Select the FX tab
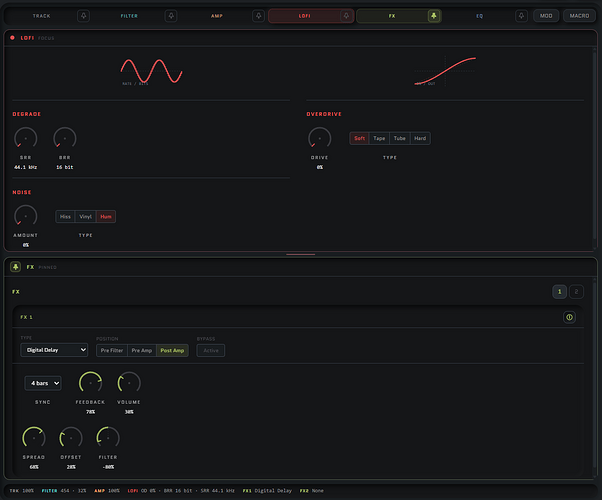This screenshot has width=602, height=500. click(392, 16)
